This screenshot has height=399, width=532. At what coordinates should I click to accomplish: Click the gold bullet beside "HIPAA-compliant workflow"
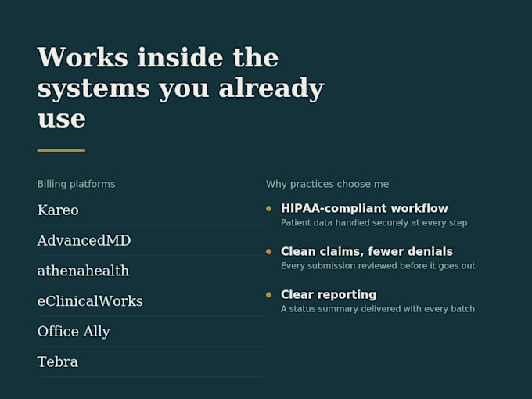tap(268, 209)
